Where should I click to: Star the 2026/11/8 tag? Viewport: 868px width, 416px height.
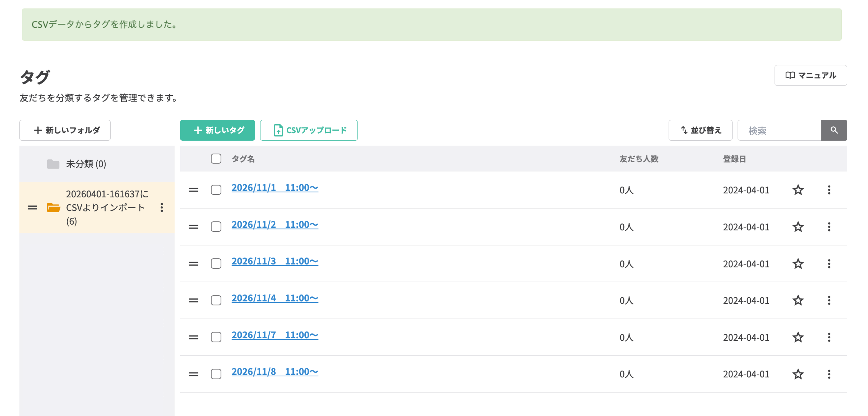[x=798, y=374]
